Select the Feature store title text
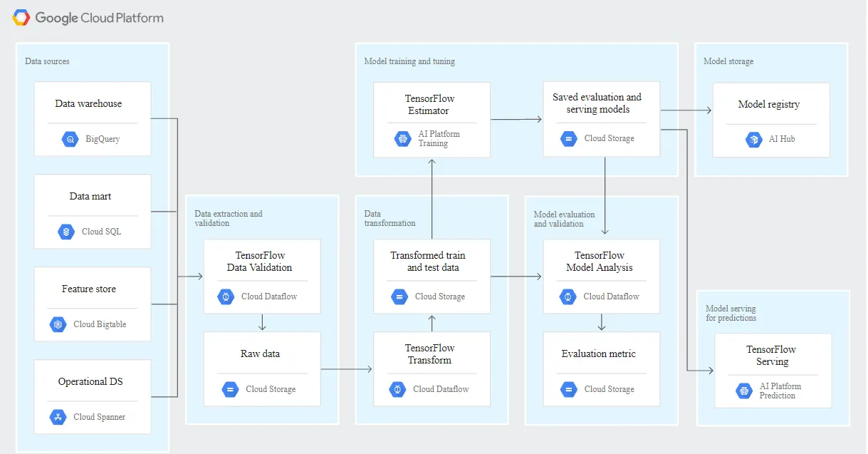The image size is (868, 454). (x=89, y=289)
